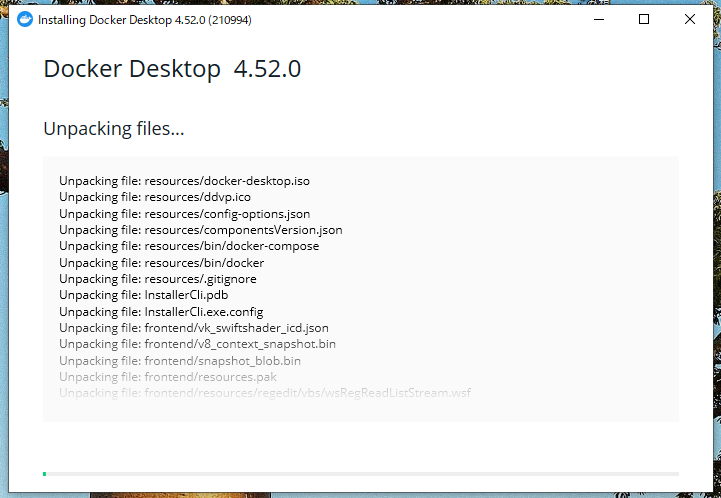Click the Docker whale icon in title bar
This screenshot has width=721, height=498.
click(x=26, y=19)
